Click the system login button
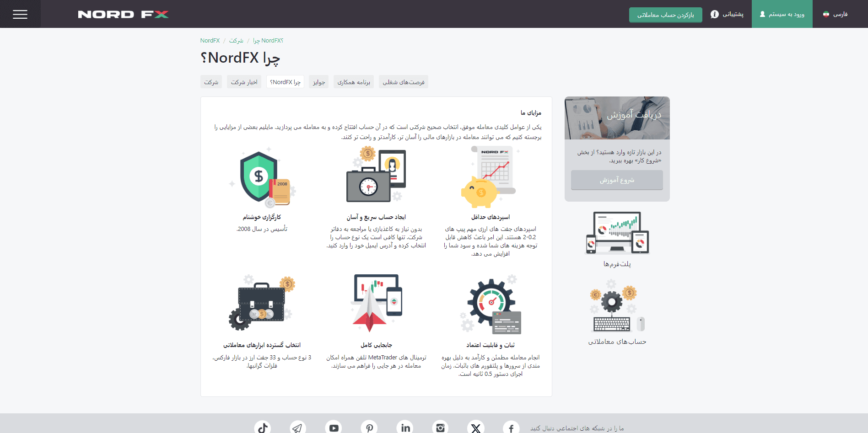 (782, 14)
